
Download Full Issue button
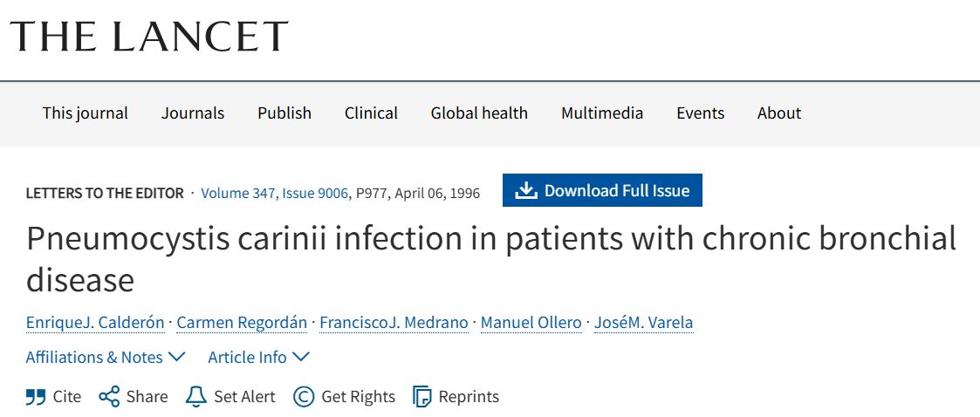click(602, 190)
